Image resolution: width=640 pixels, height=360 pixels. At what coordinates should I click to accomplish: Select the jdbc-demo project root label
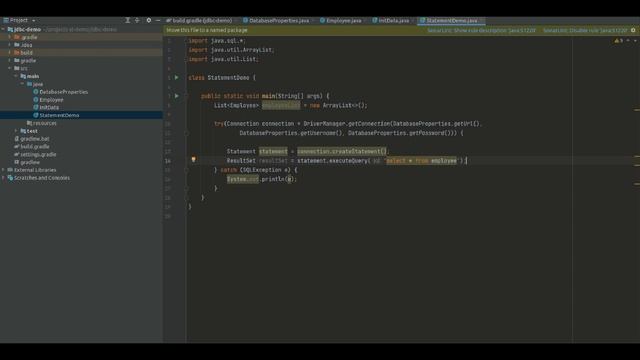[27, 29]
